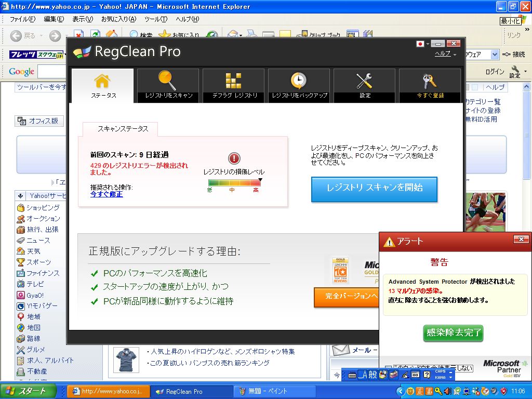This screenshot has width=532, height=399.
Task: Click the 天気 weather icon
Action: point(21,251)
